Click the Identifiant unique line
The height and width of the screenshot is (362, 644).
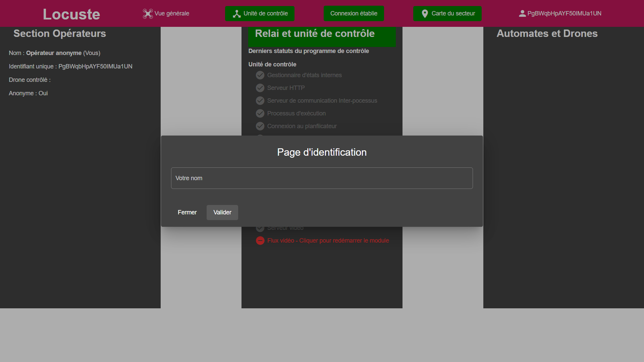[71, 66]
